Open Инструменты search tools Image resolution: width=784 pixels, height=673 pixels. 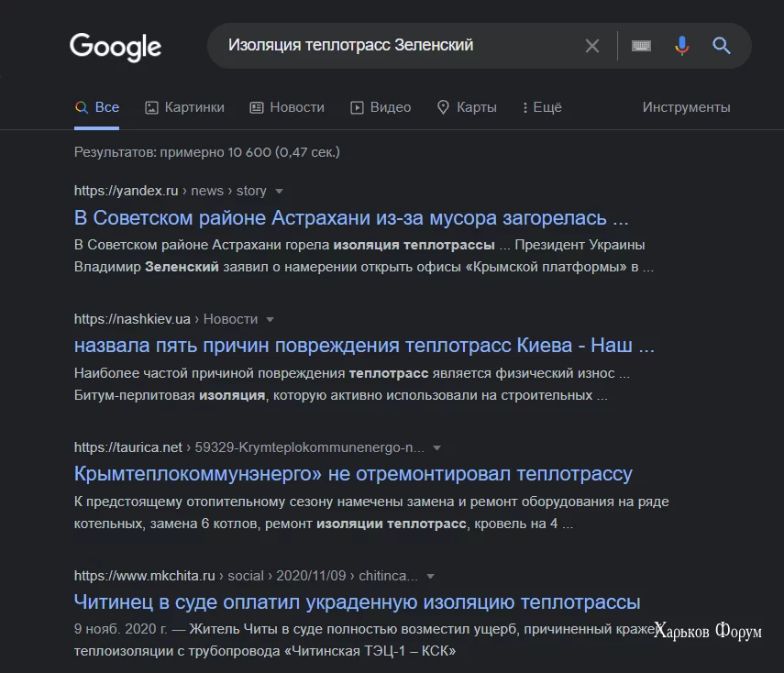pyautogui.click(x=686, y=107)
